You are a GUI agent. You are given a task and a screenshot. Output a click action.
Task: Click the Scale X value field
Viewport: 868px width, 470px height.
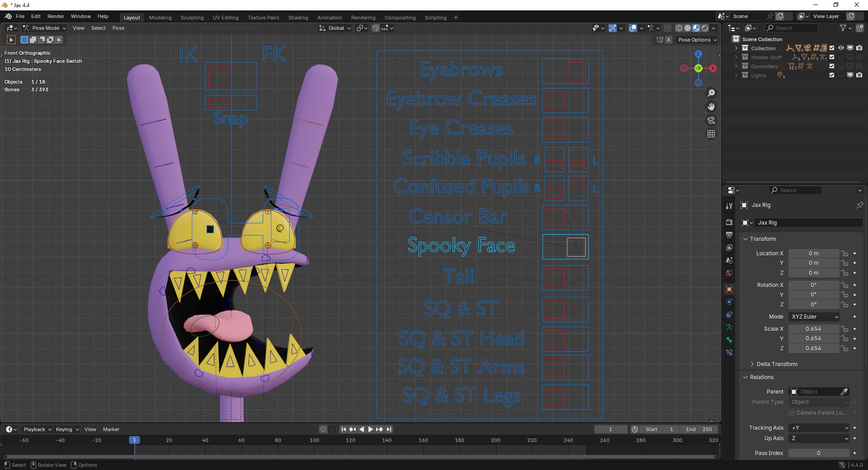tap(813, 329)
